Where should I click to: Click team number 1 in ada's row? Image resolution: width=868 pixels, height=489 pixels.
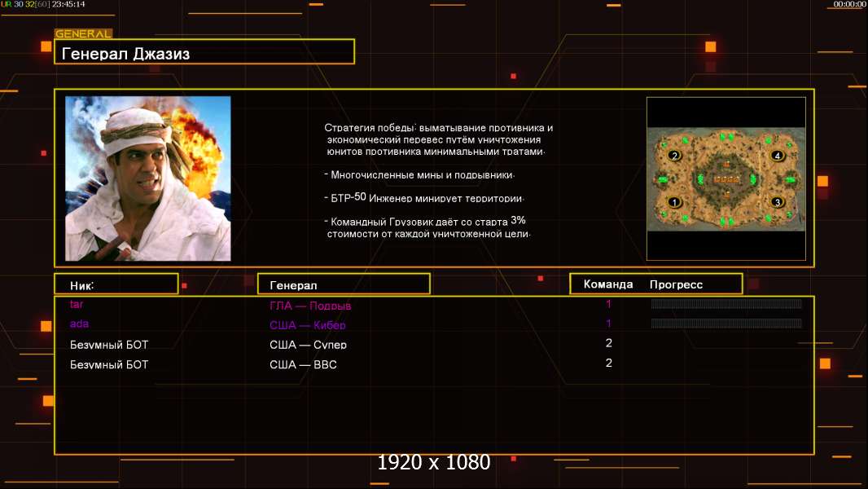coord(608,324)
